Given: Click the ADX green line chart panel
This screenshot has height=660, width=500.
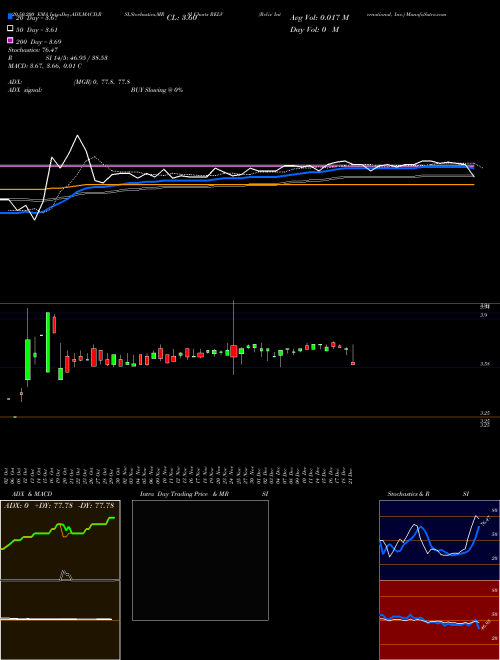Looking at the screenshot, I should pyautogui.click(x=60, y=540).
